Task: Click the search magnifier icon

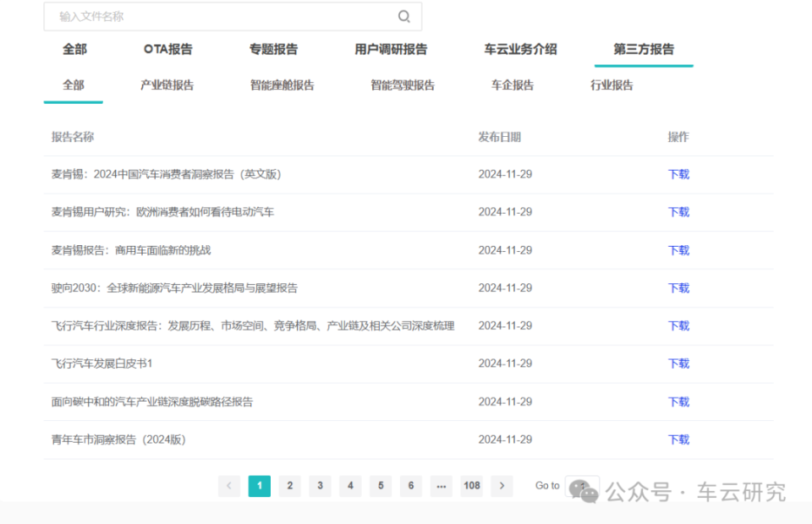Action: [x=404, y=17]
